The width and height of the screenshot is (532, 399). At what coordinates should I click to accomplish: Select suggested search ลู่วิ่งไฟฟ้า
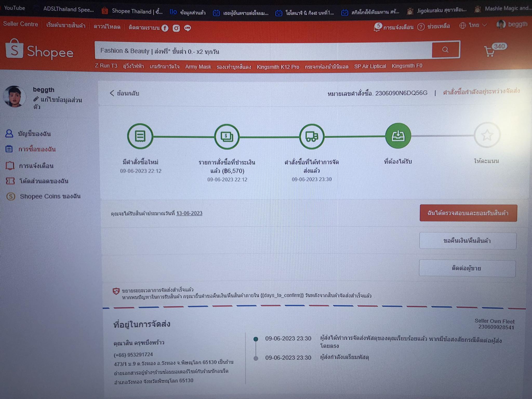133,66
